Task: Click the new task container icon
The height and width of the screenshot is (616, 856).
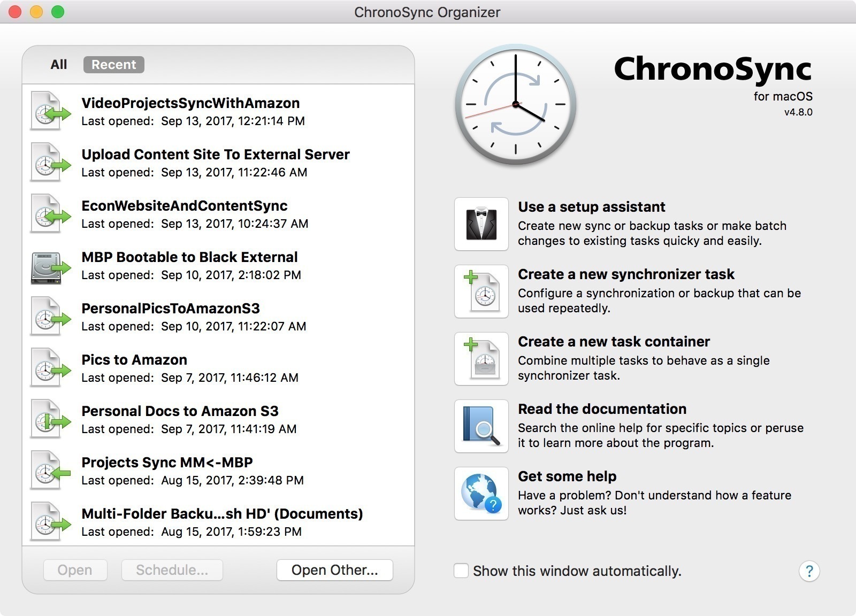Action: [x=481, y=359]
